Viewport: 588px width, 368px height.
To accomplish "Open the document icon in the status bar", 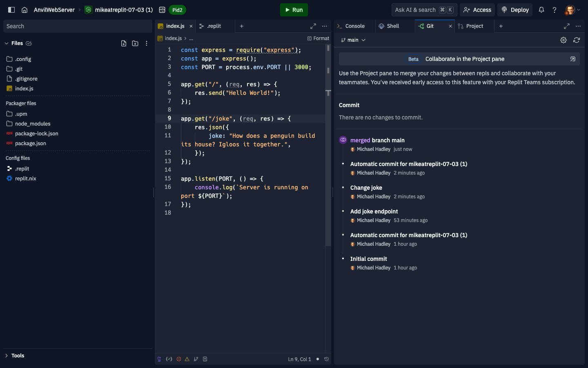I will [x=205, y=359].
